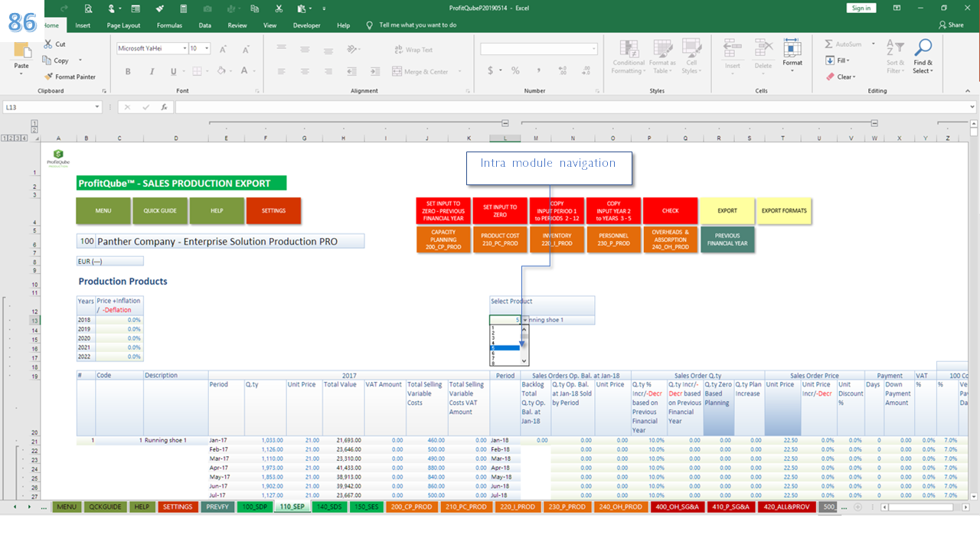Click the scissors icon in quick access toolbar

pos(279,8)
